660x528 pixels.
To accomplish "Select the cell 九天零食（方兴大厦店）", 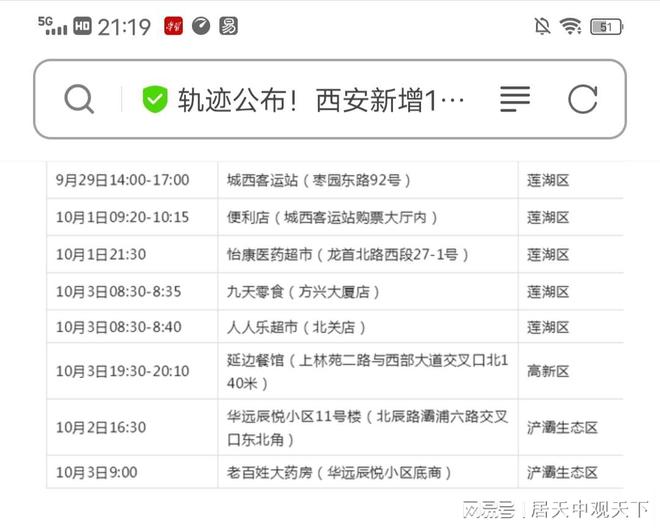I will 368,291.
